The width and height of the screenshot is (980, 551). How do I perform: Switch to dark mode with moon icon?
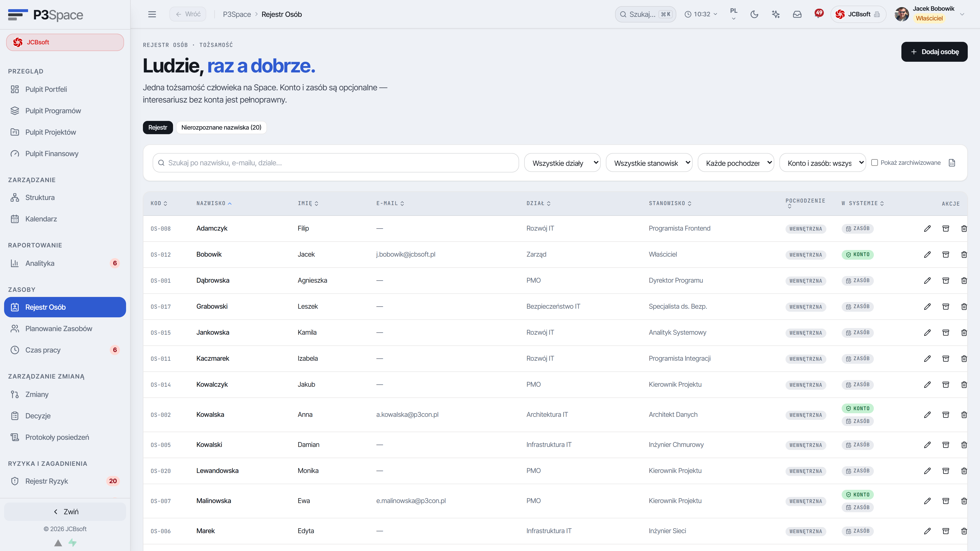[x=754, y=15]
